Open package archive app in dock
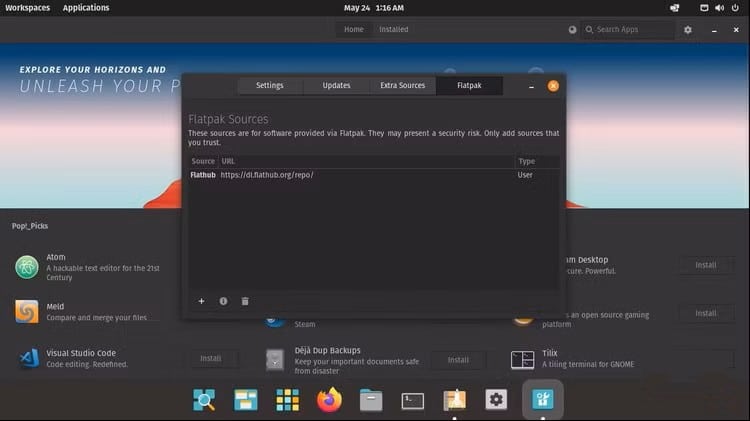The height and width of the screenshot is (421, 750). tap(454, 400)
